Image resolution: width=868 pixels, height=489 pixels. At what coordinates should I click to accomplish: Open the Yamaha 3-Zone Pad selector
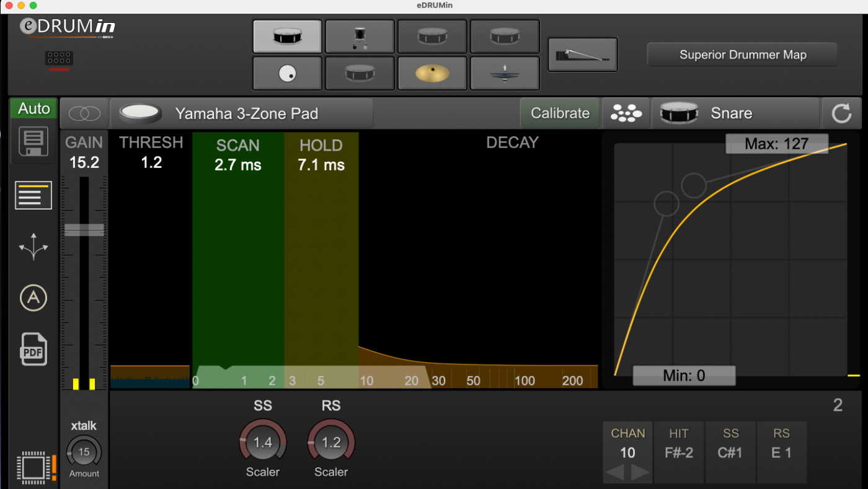(x=242, y=113)
